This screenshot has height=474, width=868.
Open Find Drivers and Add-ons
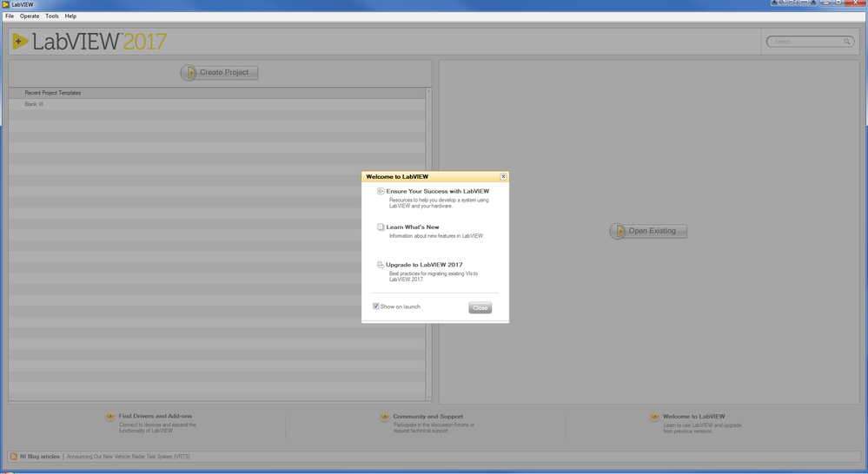click(155, 416)
